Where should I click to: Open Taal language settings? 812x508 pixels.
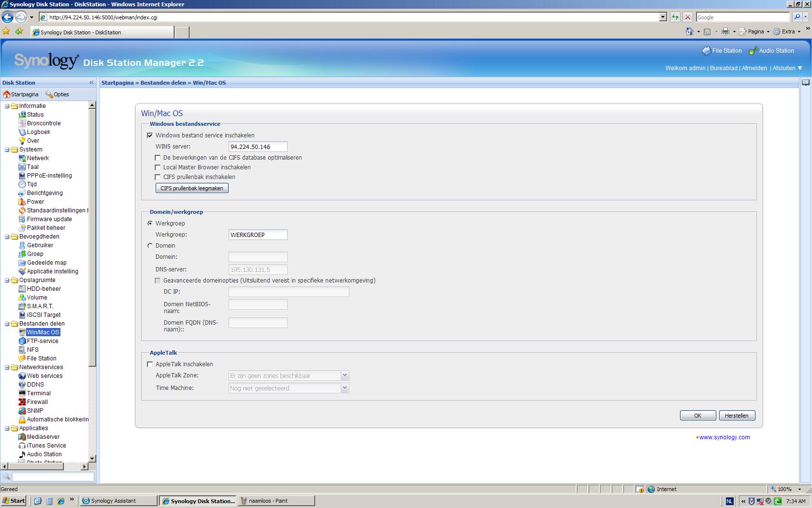point(32,167)
